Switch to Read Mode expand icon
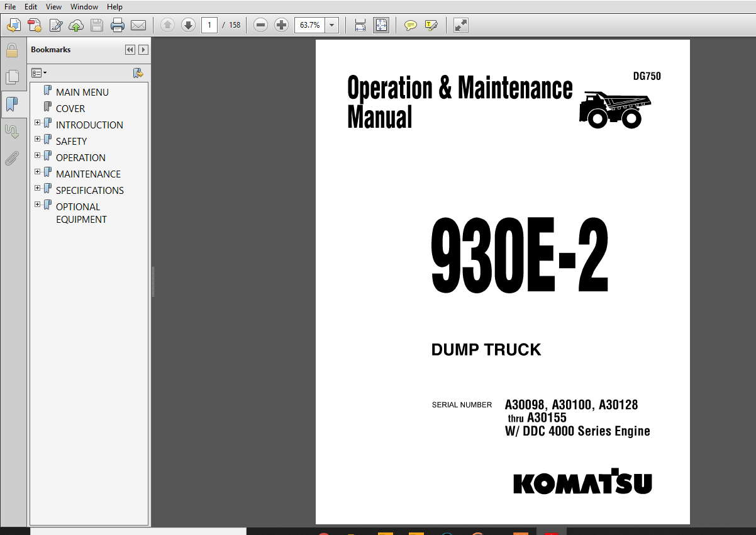The image size is (756, 535). point(461,25)
